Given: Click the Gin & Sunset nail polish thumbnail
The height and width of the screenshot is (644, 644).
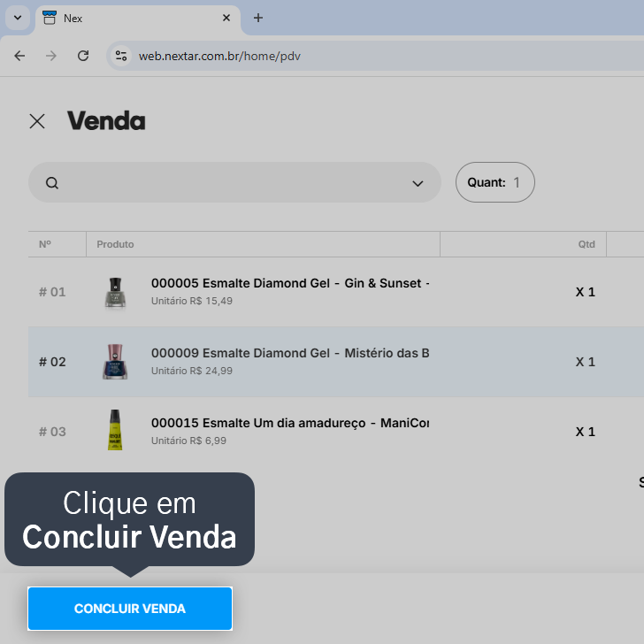Looking at the screenshot, I should 115,293.
